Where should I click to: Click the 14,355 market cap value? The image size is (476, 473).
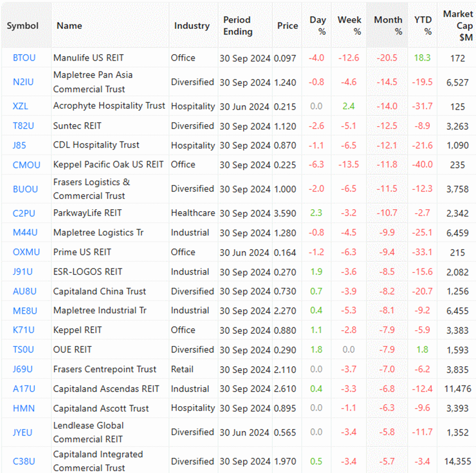[458, 461]
